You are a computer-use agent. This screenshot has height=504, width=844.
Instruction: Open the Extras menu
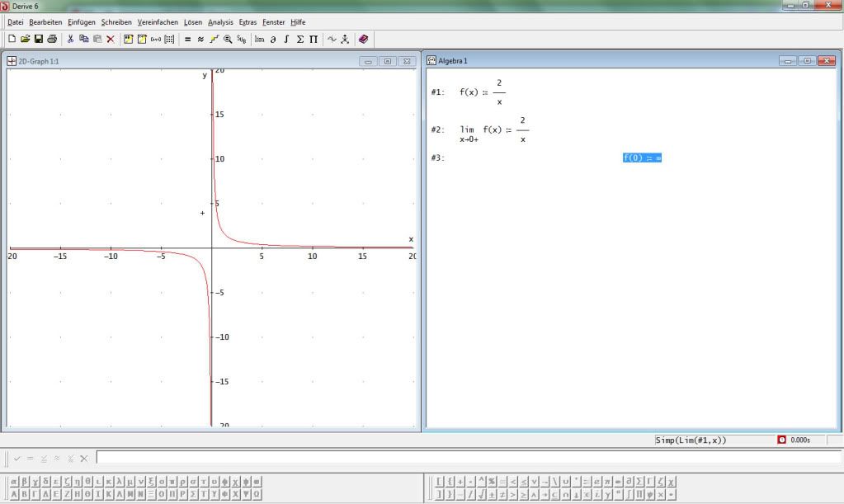pos(248,22)
